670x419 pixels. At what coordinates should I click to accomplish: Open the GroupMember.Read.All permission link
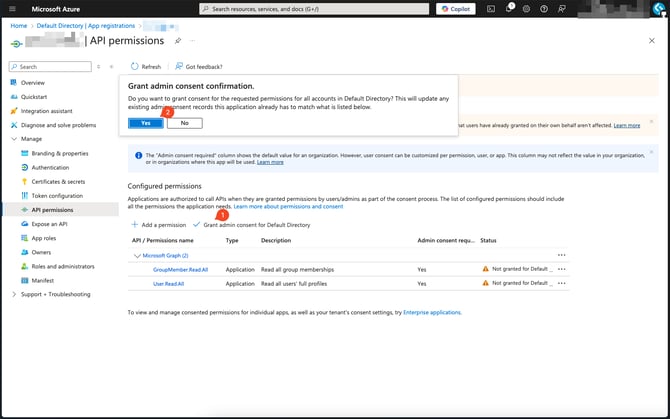pyautogui.click(x=180, y=270)
